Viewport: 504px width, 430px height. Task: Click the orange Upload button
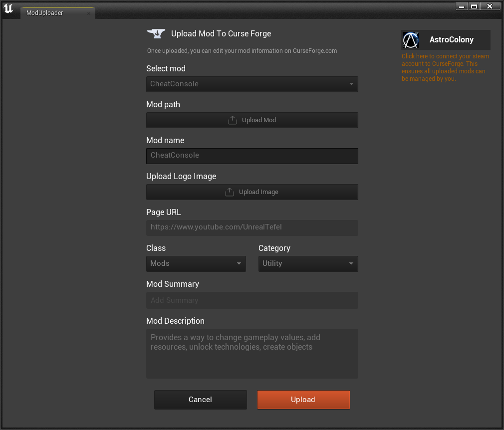click(x=303, y=400)
